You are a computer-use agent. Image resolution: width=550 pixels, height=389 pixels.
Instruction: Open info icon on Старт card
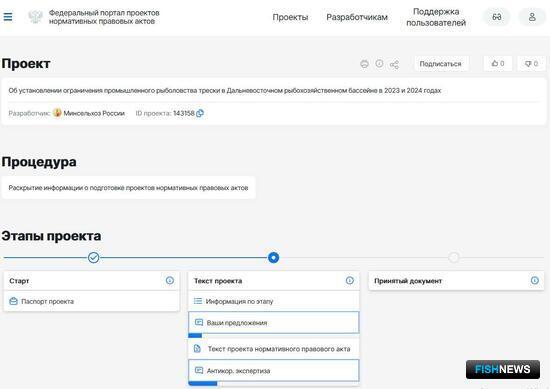point(169,280)
